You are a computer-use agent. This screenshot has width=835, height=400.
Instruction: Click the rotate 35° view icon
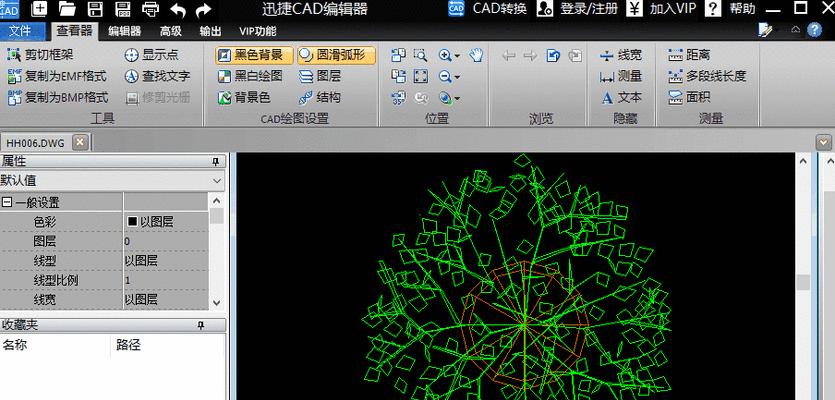(x=399, y=97)
